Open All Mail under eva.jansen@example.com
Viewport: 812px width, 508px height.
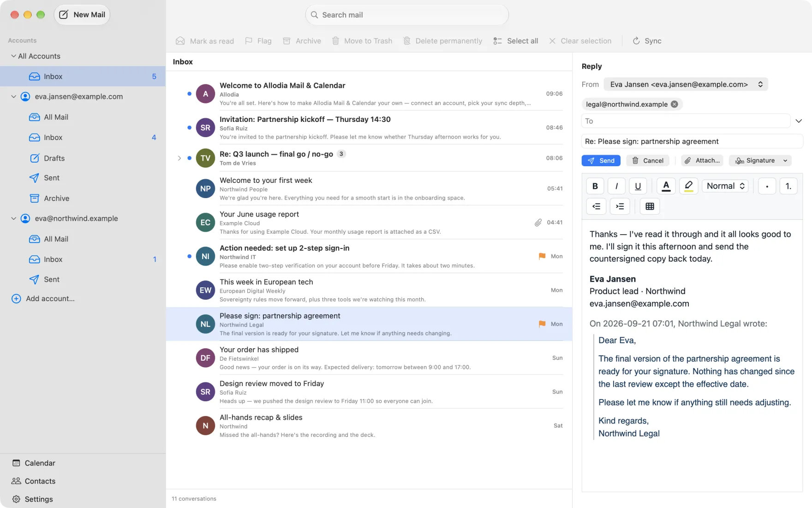coord(83,117)
